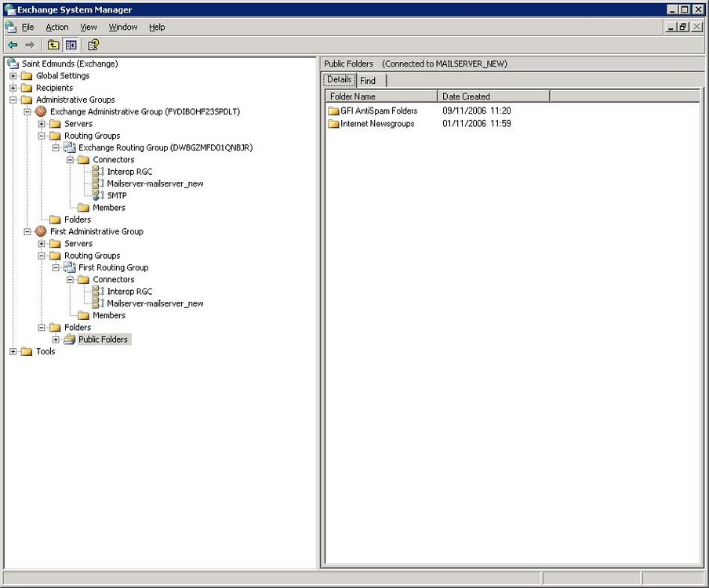709x588 pixels.
Task: Select Routing Groups under Exchange Administrative Group
Action: [93, 136]
